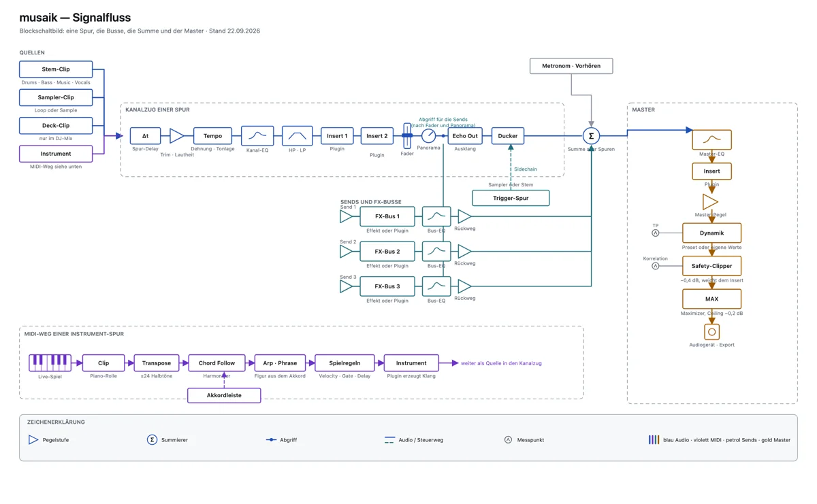Open the Metronom · Vorhören block
The height and width of the screenshot is (504, 817).
point(571,66)
